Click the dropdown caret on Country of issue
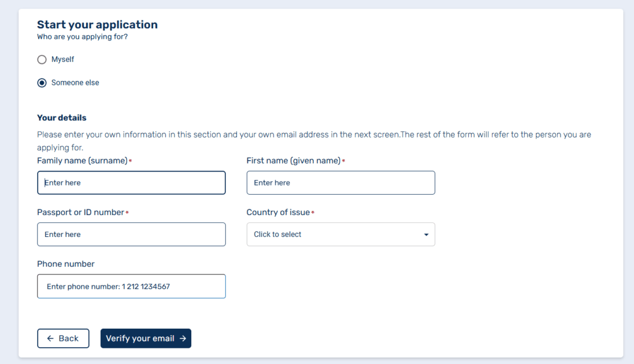 427,234
